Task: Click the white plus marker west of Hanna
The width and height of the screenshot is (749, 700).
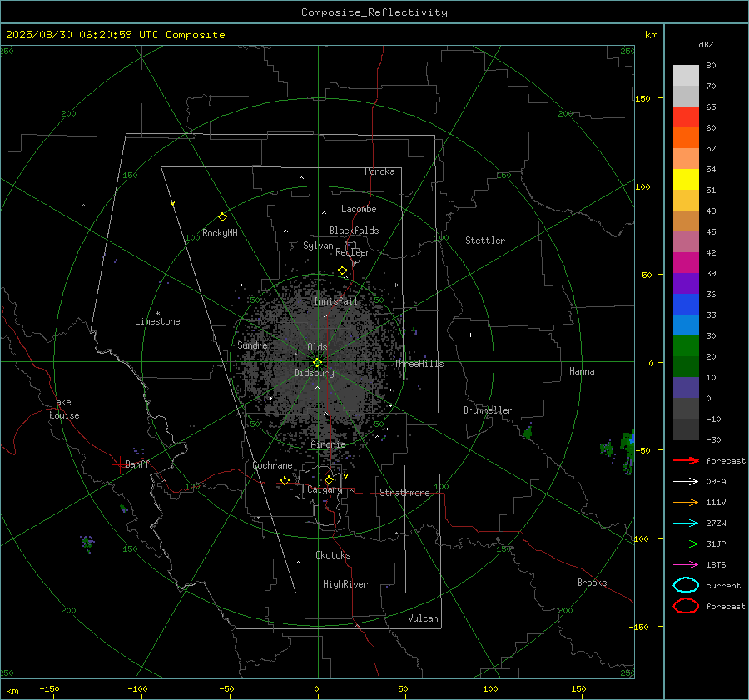Action: click(470, 335)
